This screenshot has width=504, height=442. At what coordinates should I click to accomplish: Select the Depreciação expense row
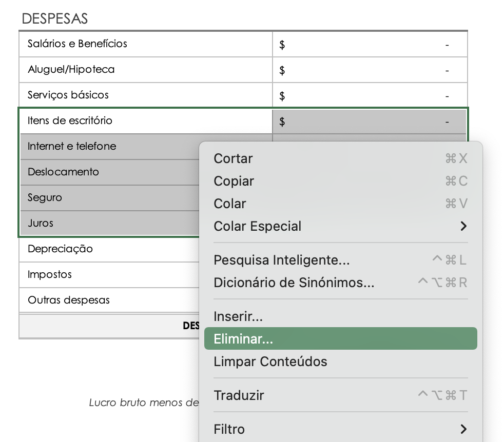60,249
